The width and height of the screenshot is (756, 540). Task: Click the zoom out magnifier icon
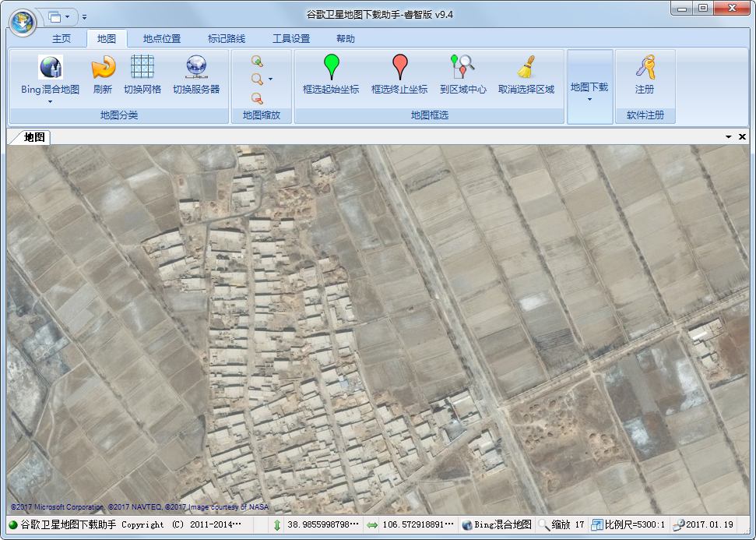(x=257, y=98)
